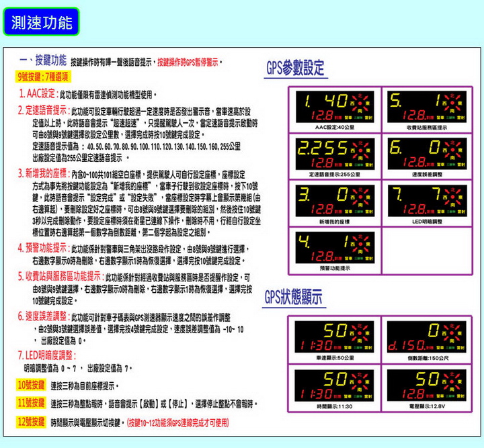Click the GPS狀態顯示 heading
484x448 pixels.
pos(293,296)
